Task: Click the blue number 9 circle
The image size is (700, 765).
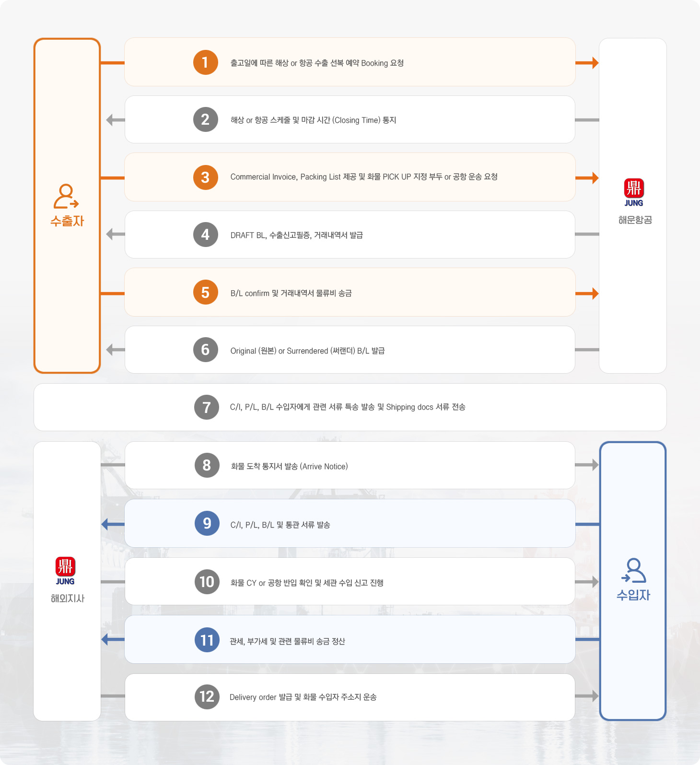Action: tap(207, 523)
